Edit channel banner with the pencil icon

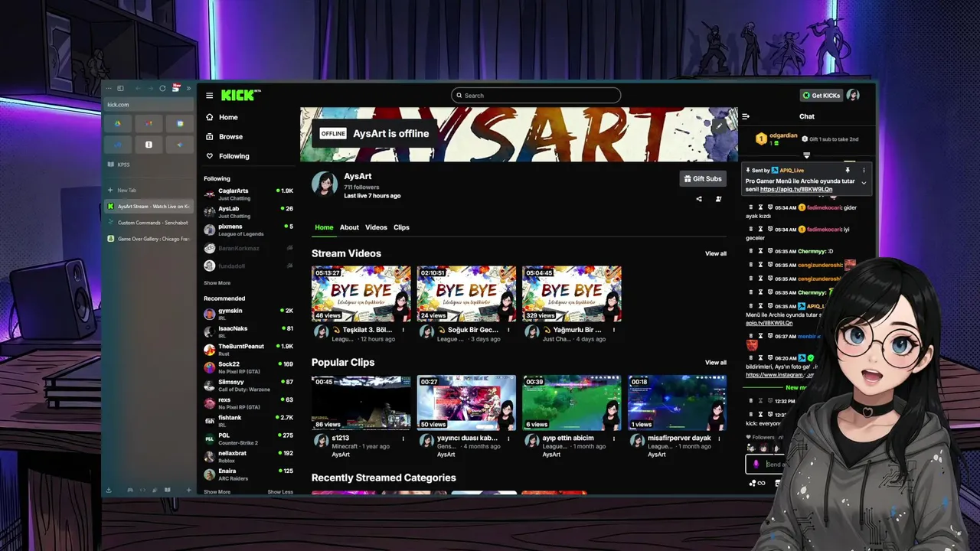click(720, 126)
